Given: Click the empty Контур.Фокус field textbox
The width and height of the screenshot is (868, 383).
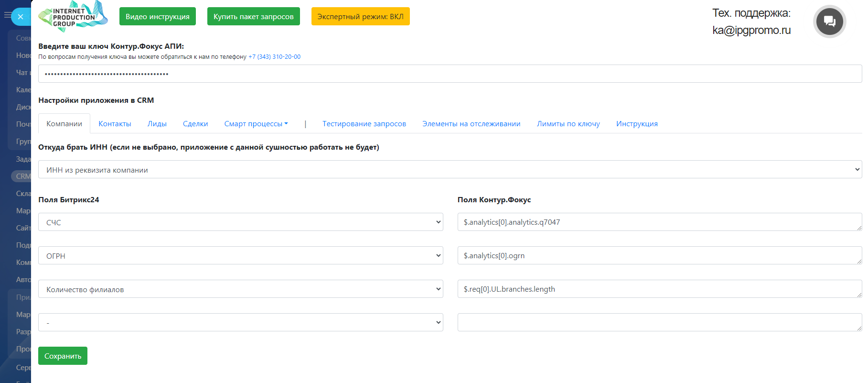Looking at the screenshot, I should point(659,323).
